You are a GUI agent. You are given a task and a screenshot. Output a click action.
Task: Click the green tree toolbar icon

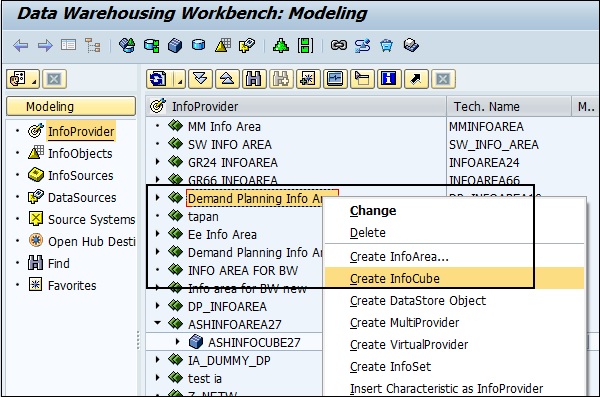click(x=281, y=46)
